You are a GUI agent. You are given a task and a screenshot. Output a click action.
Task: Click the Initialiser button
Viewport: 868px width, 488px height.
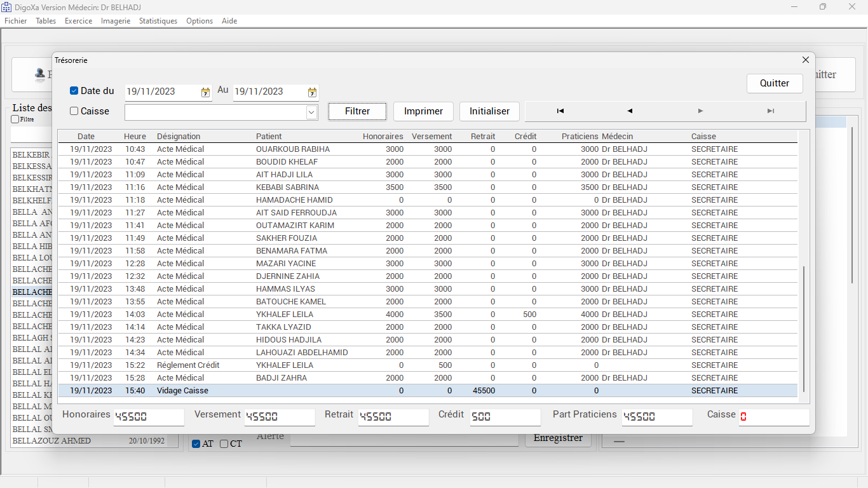point(489,111)
